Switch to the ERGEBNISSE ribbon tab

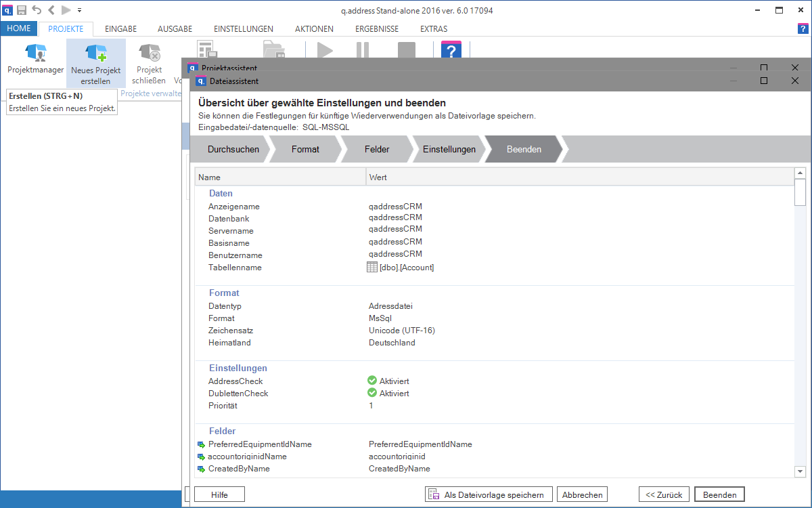pos(376,29)
